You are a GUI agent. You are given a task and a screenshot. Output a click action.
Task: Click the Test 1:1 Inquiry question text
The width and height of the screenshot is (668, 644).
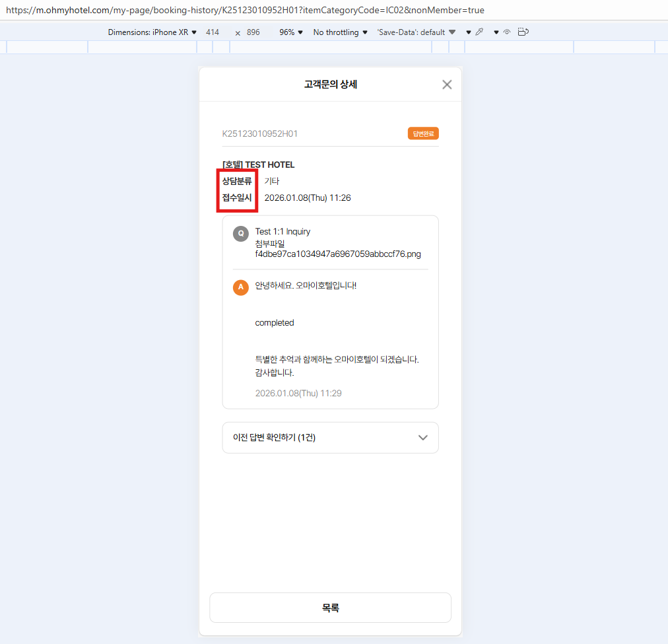283,231
